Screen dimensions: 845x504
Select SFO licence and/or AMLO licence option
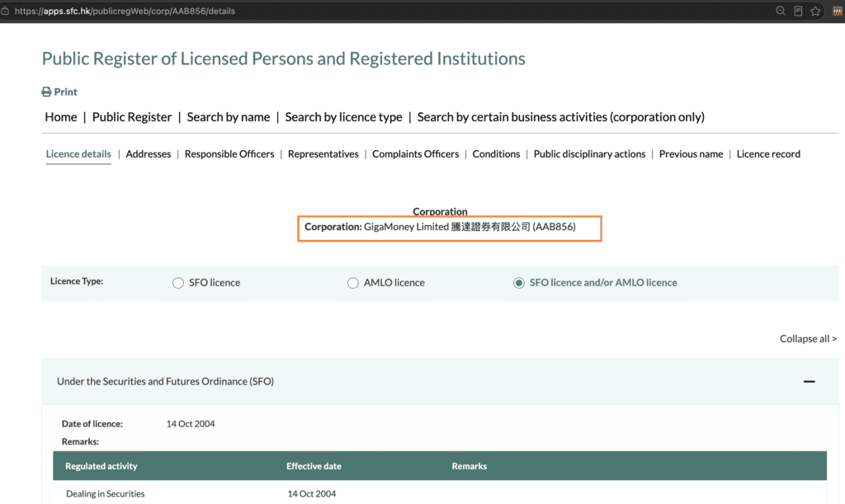[x=518, y=283]
